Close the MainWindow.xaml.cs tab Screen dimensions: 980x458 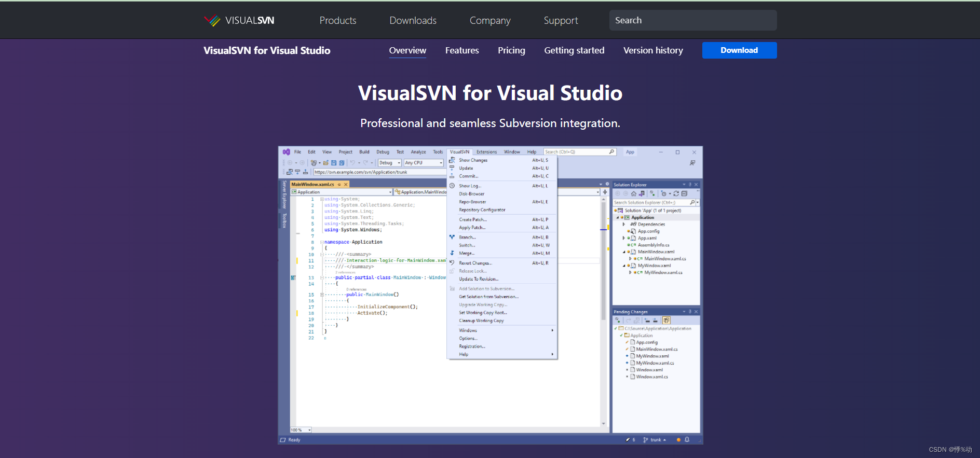346,184
